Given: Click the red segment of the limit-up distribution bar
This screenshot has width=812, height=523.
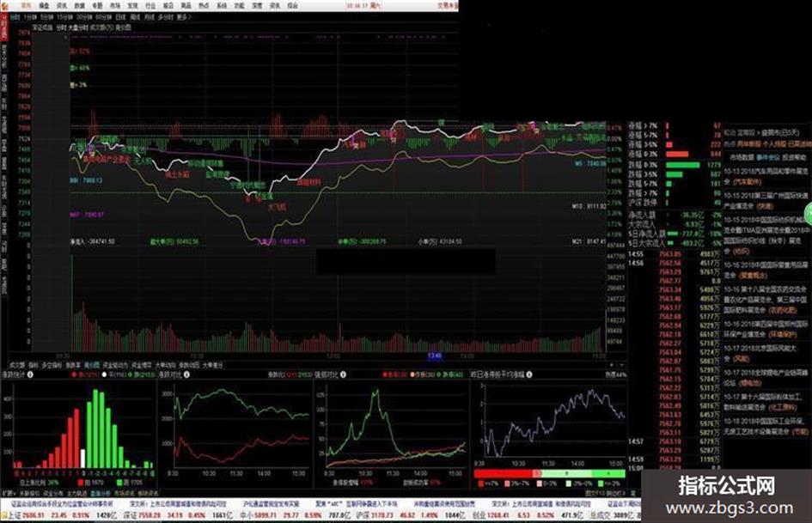Looking at the screenshot, I should 504,474.
